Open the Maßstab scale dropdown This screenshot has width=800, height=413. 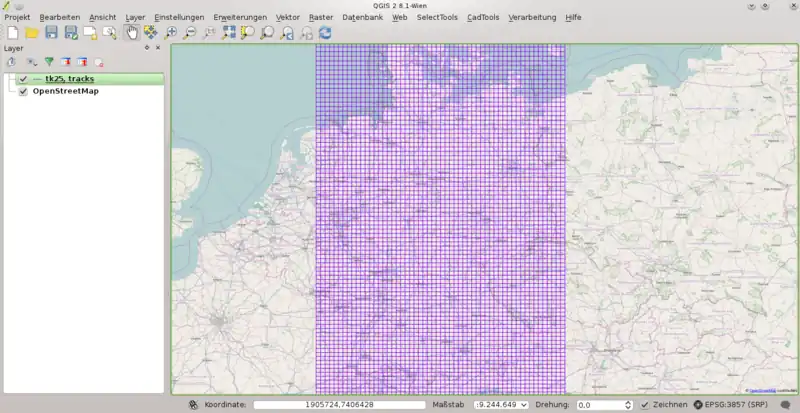click(523, 404)
